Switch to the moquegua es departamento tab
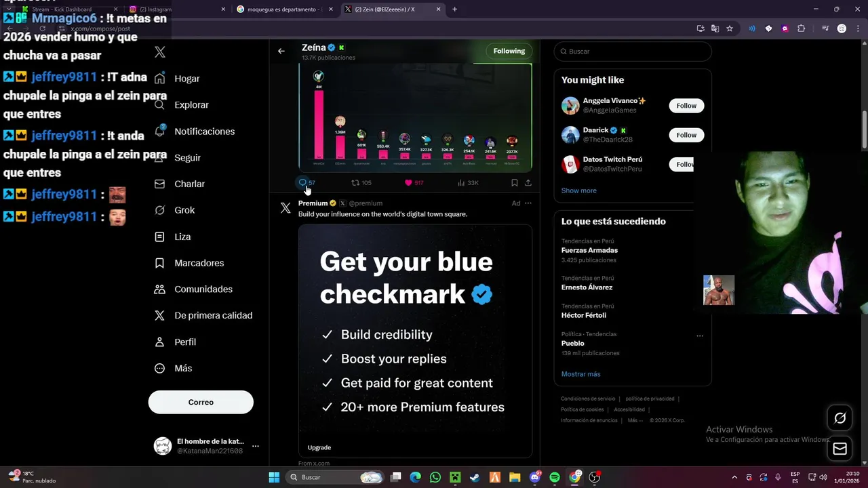Image resolution: width=868 pixels, height=488 pixels. coord(283,9)
